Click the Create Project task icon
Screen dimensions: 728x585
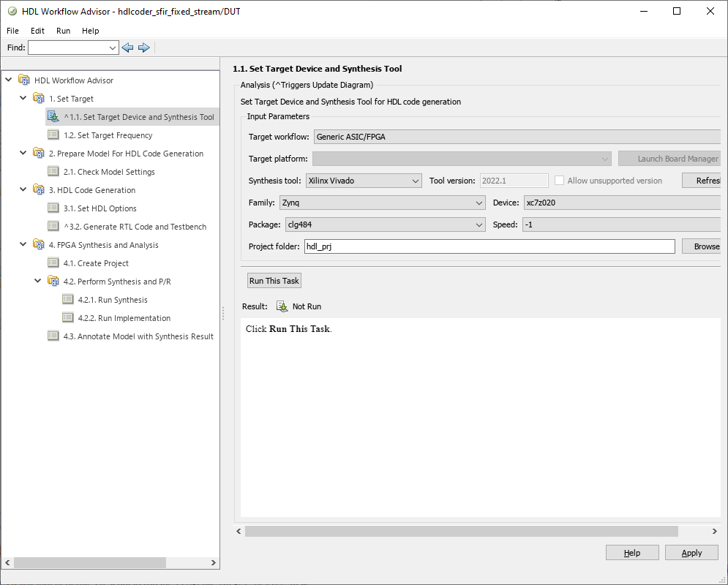point(53,263)
